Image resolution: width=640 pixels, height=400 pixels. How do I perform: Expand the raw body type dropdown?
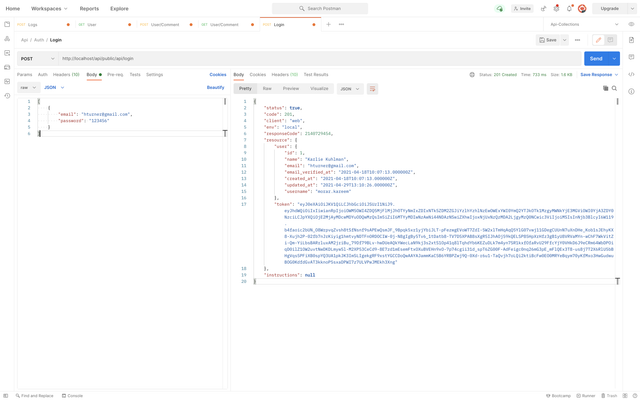pyautogui.click(x=28, y=88)
